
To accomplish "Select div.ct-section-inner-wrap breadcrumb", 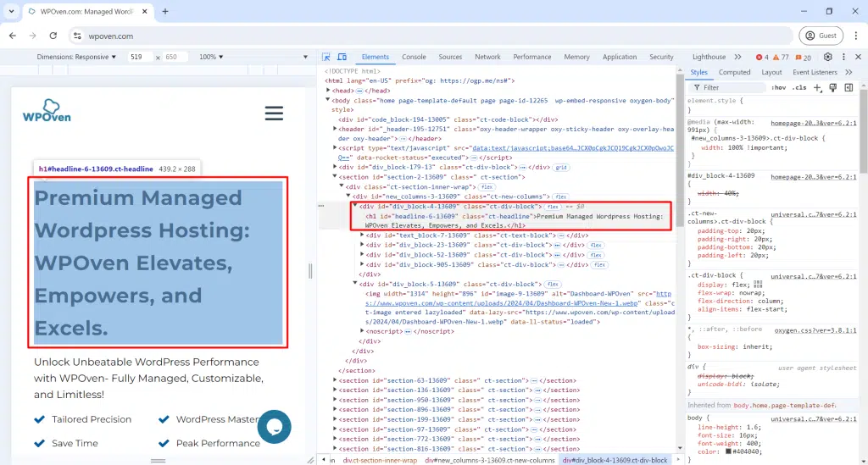I will pyautogui.click(x=380, y=460).
